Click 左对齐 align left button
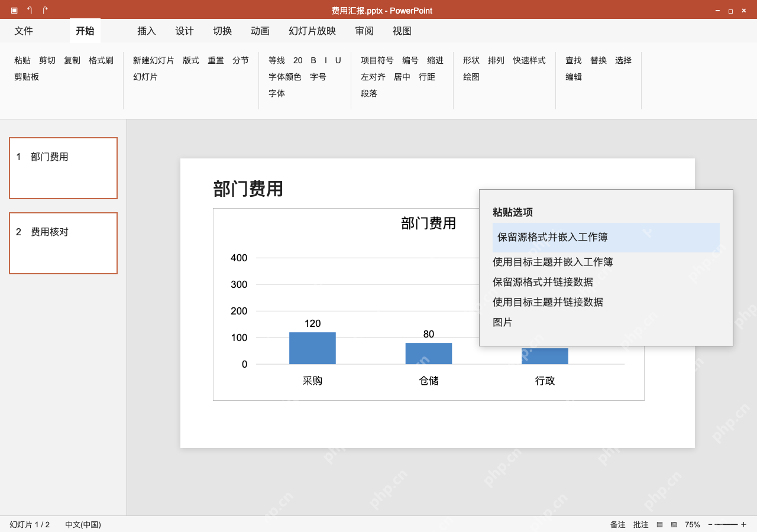 click(x=373, y=77)
